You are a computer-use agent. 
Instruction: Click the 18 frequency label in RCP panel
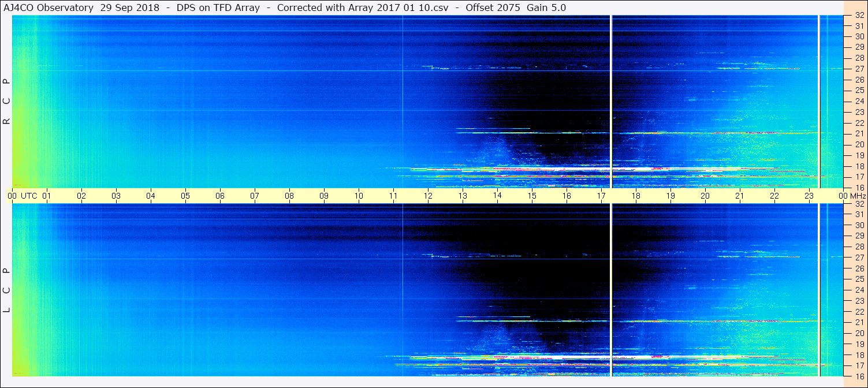point(859,166)
